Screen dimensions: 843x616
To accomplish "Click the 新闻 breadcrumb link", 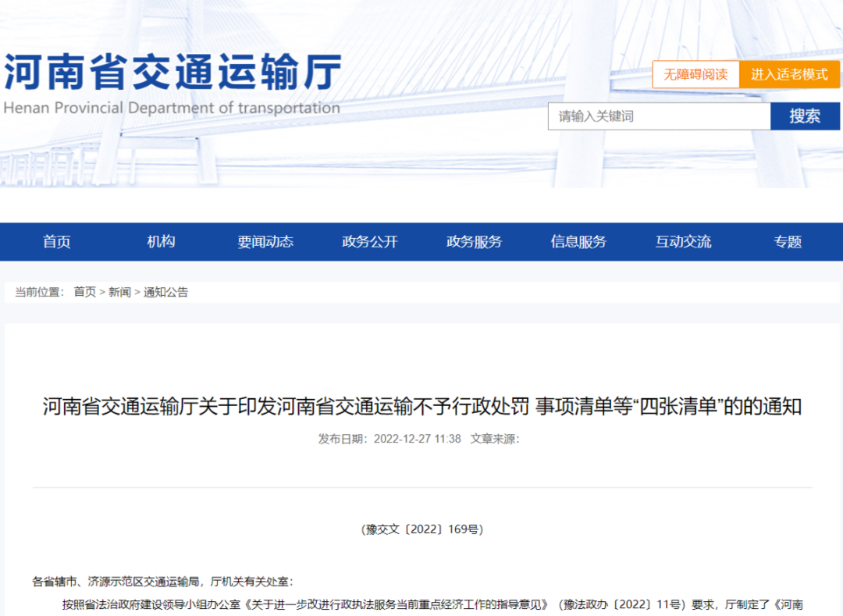I will 119,292.
